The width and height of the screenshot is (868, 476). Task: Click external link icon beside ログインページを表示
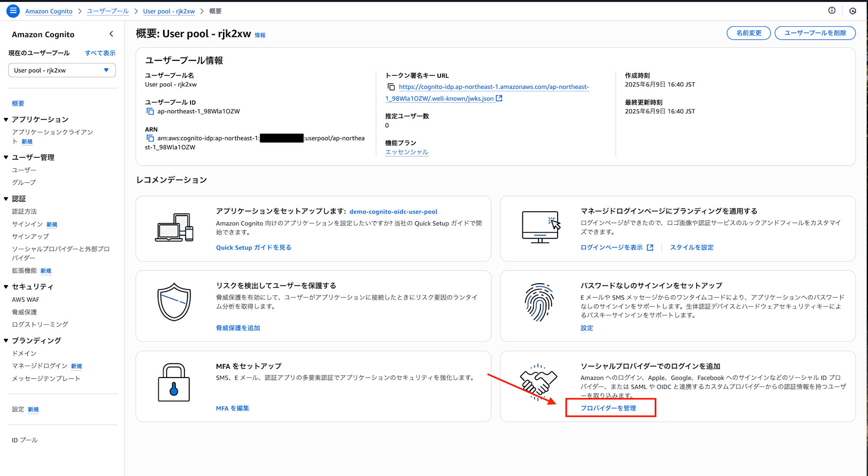tap(650, 247)
